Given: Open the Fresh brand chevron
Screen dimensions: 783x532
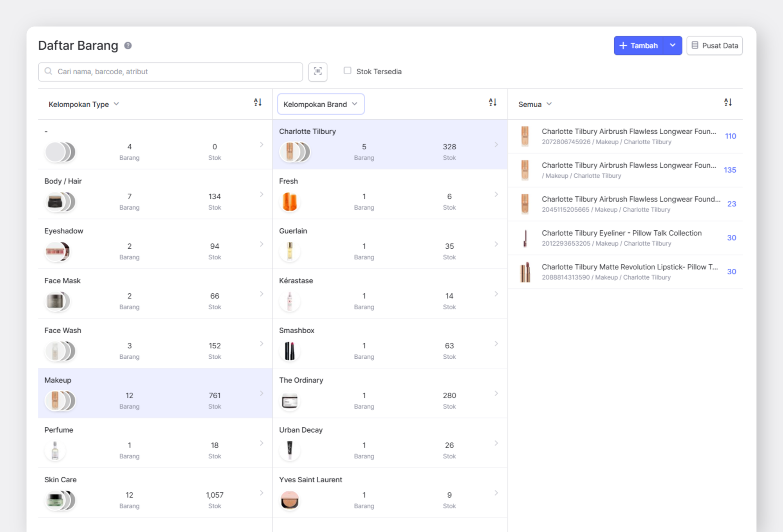Looking at the screenshot, I should pos(496,194).
